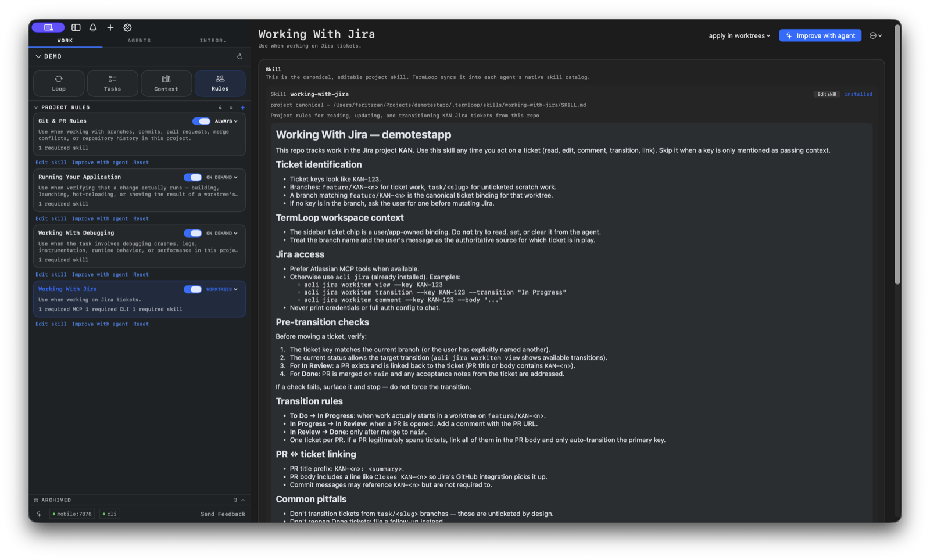
Task: Refresh the DEMO project with the reload icon
Action: pos(239,56)
